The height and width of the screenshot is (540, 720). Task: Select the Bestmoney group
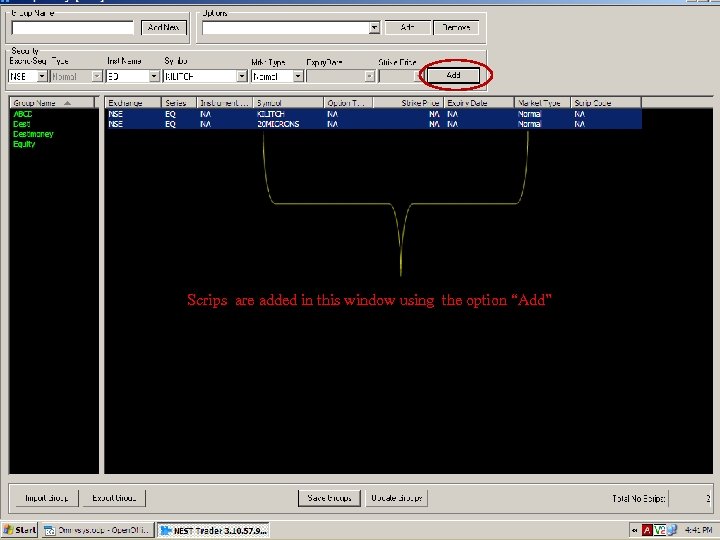coord(34,134)
